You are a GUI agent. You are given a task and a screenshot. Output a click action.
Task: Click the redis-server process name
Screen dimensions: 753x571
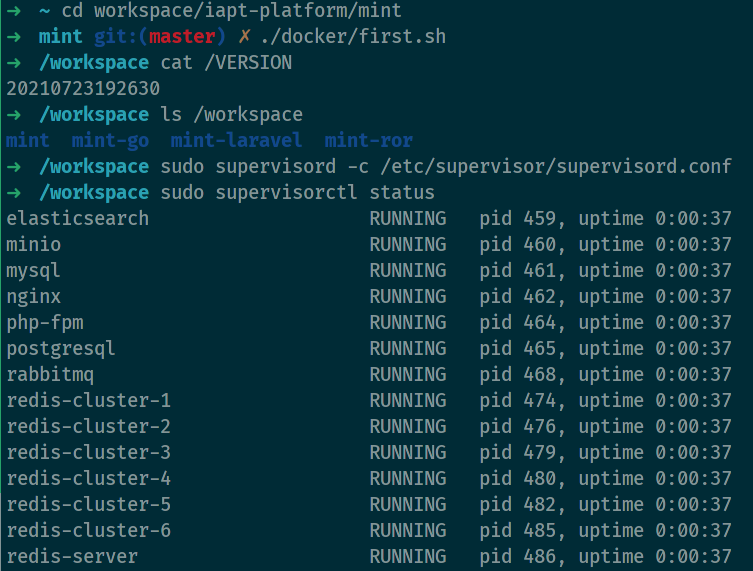click(72, 557)
